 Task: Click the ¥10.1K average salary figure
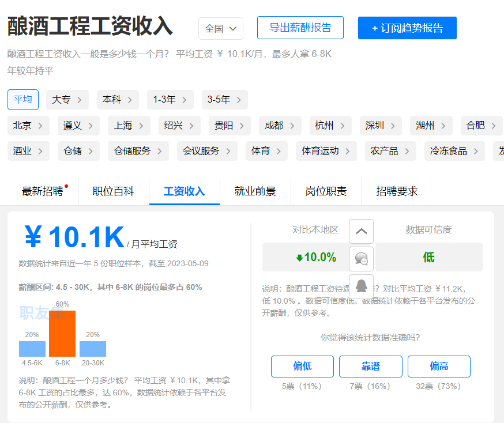(74, 237)
